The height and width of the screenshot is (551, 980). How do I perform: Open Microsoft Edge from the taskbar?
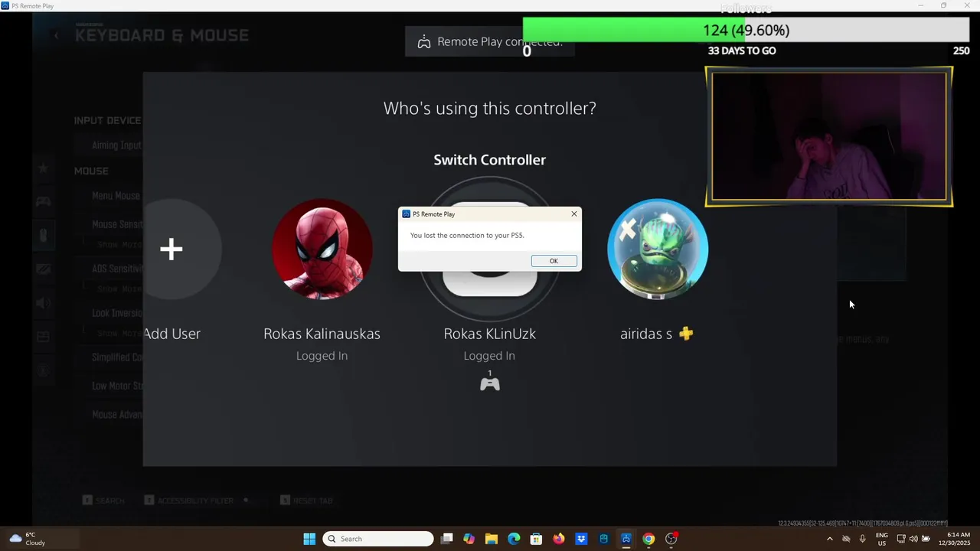514,539
